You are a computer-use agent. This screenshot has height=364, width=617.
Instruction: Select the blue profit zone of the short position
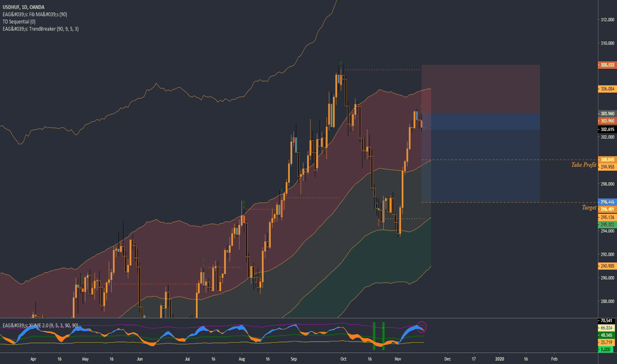(x=481, y=165)
